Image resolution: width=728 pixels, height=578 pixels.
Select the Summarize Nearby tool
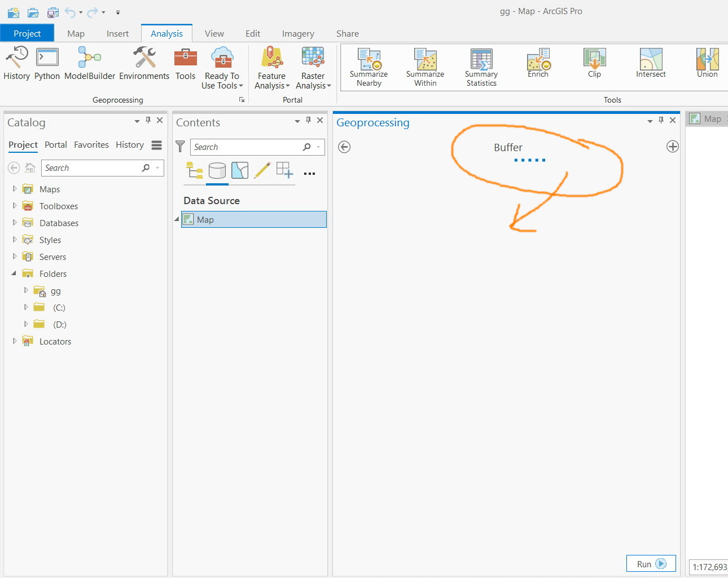pos(369,67)
